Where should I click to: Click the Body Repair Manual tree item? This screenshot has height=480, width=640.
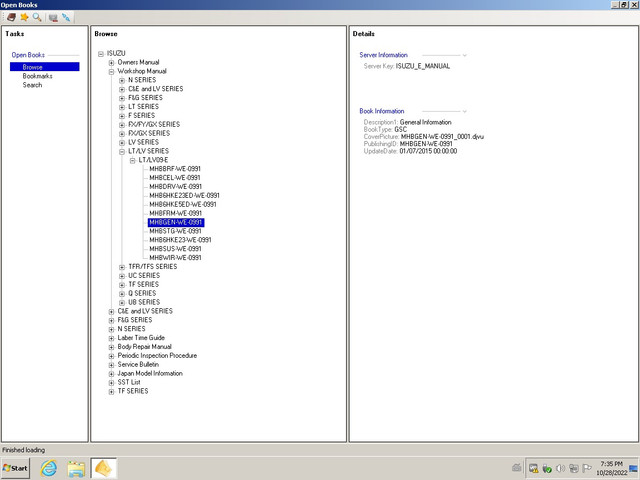(144, 347)
